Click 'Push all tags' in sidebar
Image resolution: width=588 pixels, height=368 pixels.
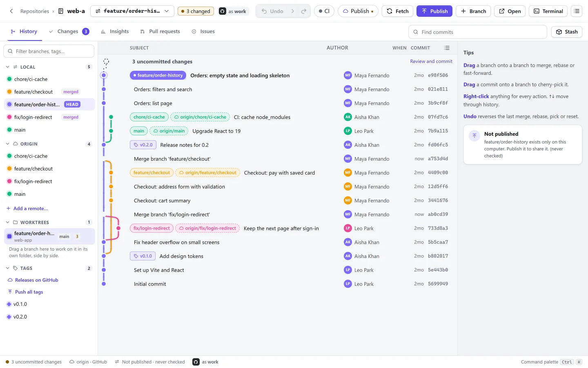25,292
